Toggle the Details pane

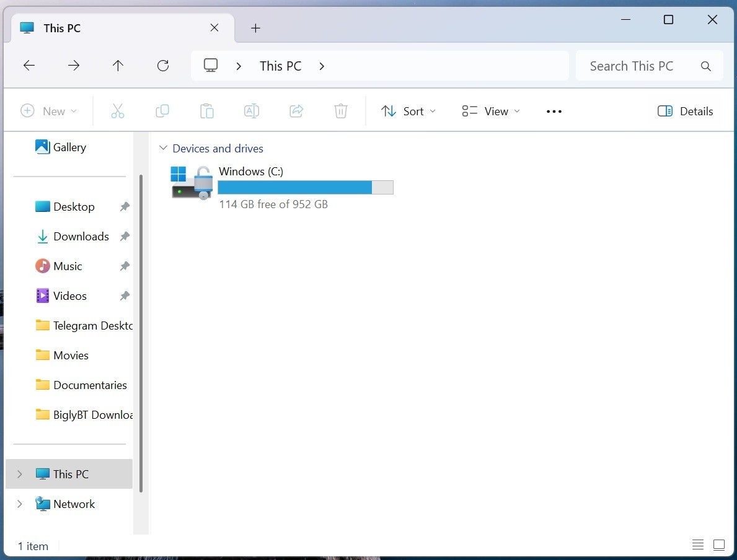(685, 112)
